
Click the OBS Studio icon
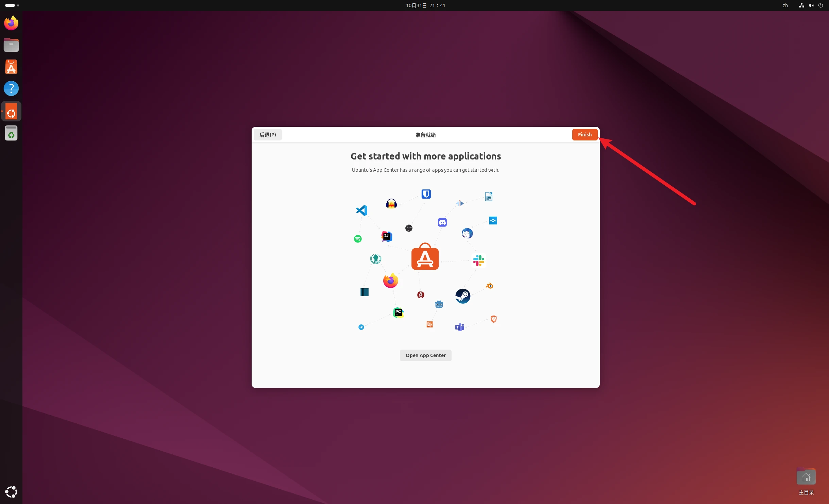click(409, 228)
